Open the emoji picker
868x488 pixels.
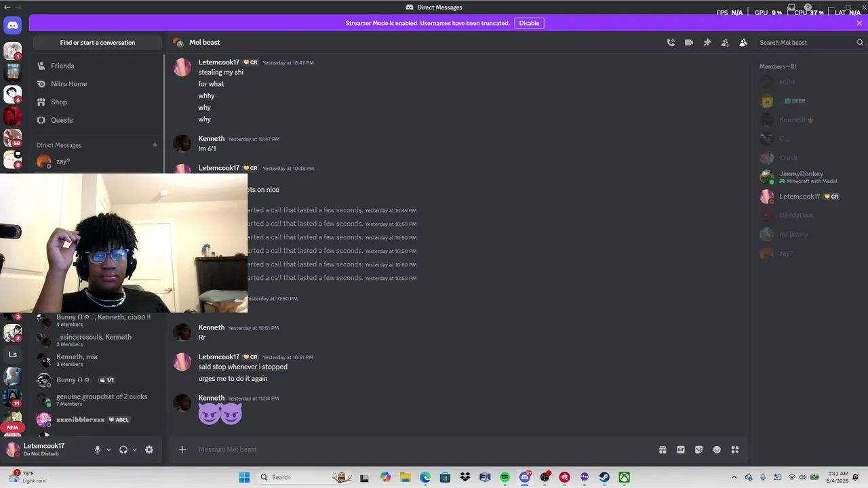click(717, 449)
